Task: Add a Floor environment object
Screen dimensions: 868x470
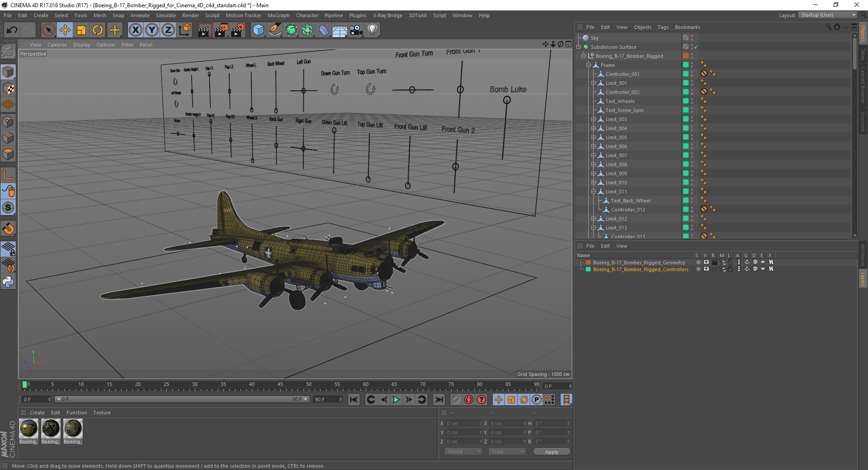Action: [340, 30]
